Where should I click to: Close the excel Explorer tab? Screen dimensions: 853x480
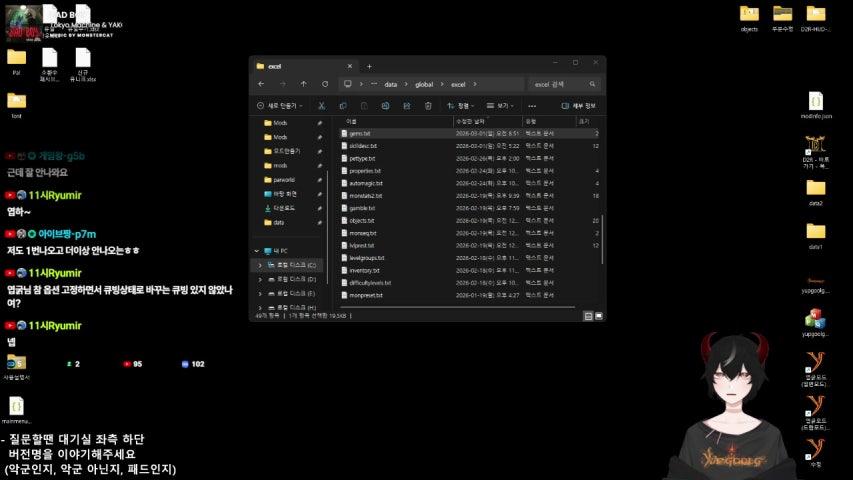pos(350,66)
